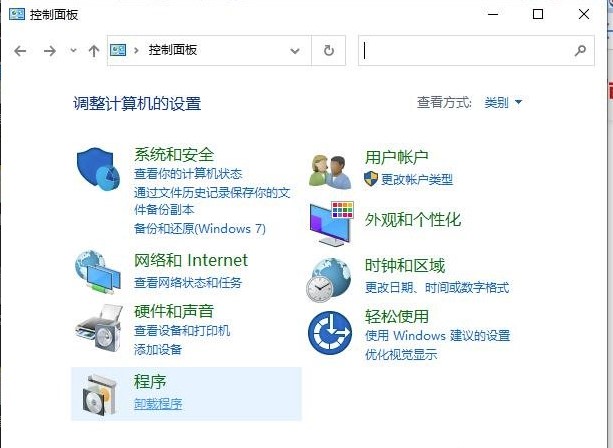Click the 卸载程序 link
The height and width of the screenshot is (448, 613).
(158, 403)
